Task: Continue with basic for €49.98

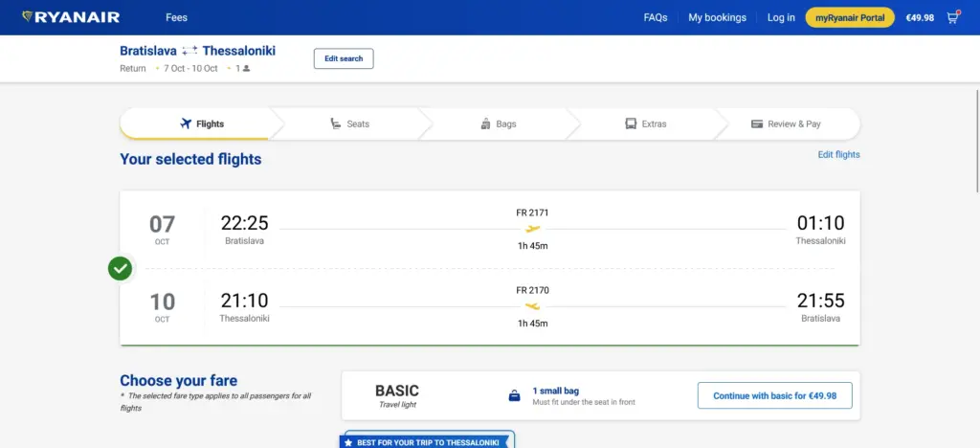Action: point(775,395)
